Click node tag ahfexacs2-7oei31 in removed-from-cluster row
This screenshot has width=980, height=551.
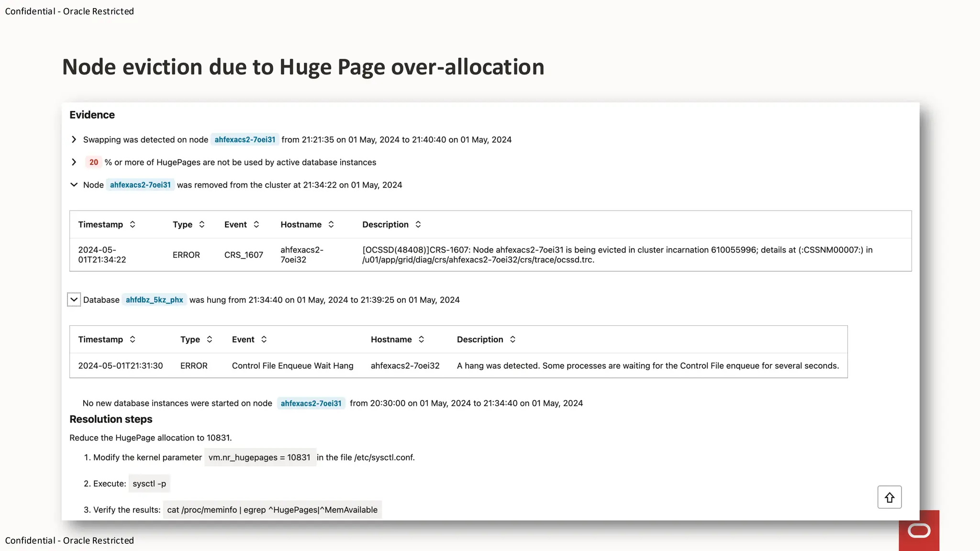140,185
